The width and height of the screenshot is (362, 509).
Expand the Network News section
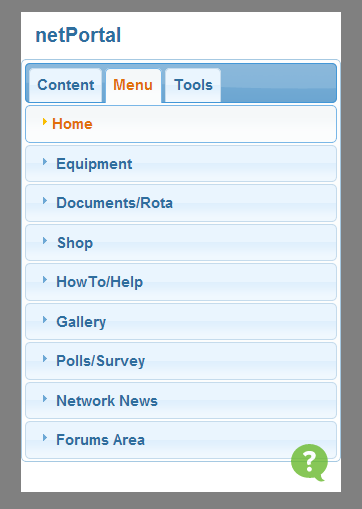click(x=181, y=401)
